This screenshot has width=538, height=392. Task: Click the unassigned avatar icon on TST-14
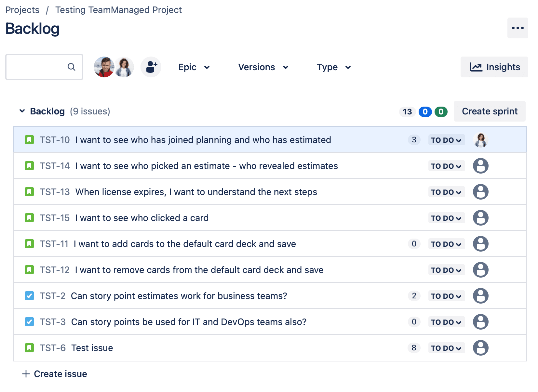480,166
